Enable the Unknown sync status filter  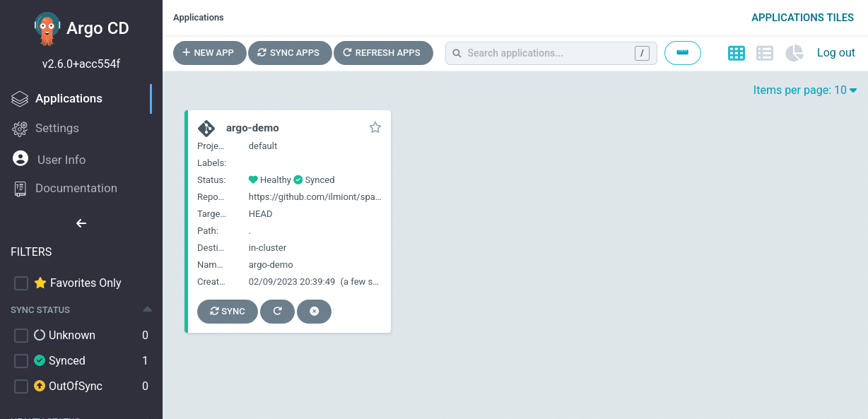coord(21,336)
